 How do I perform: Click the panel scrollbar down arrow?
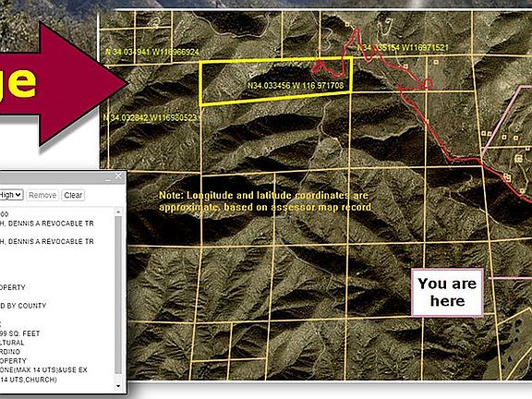tap(118, 386)
